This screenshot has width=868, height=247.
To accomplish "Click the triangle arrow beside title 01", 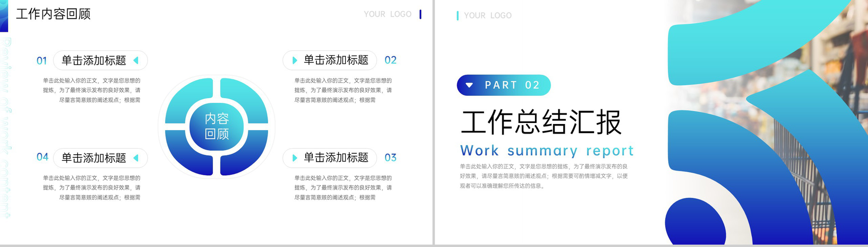I will point(136,60).
